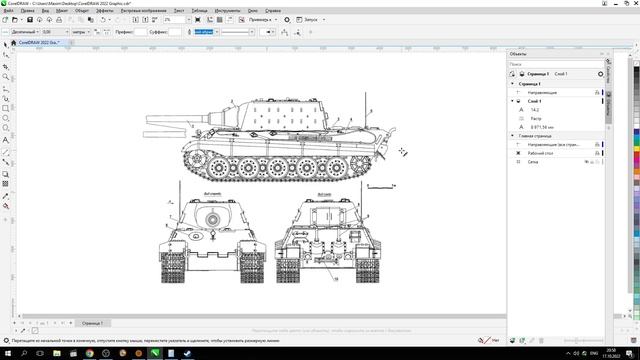Select the Color Eyedropper tool
The width and height of the screenshot is (640, 360).
6,196
